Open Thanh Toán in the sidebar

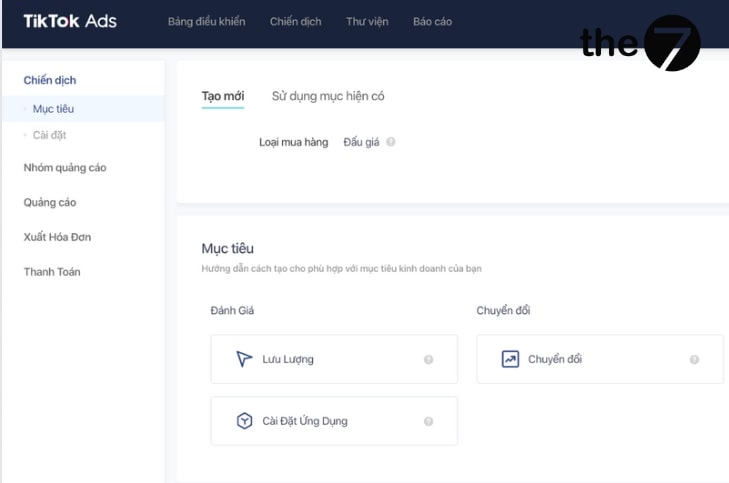pos(52,271)
